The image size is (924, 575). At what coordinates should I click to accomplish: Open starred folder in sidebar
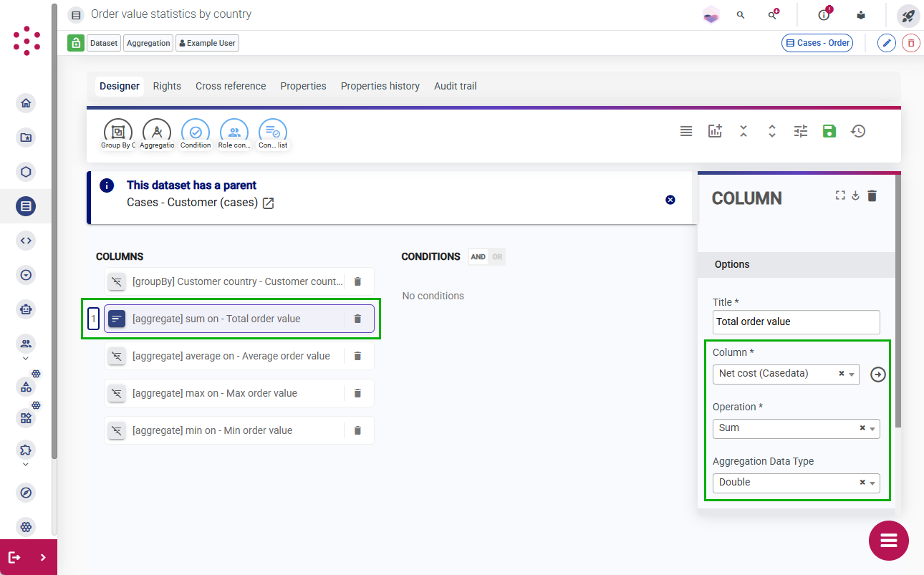26,137
